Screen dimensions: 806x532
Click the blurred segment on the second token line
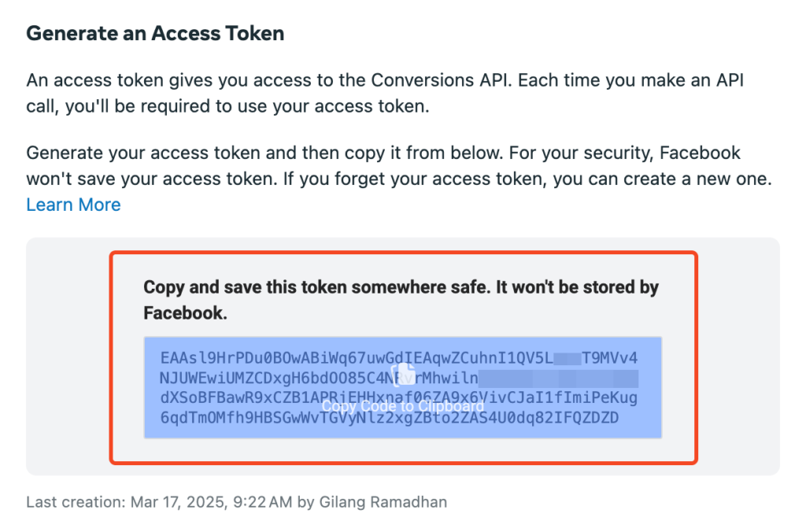pos(559,377)
